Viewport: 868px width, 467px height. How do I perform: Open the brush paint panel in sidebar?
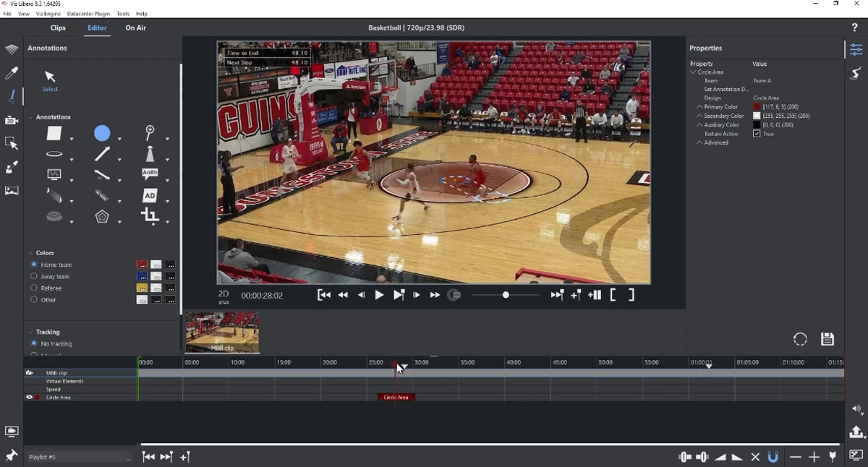point(12,168)
